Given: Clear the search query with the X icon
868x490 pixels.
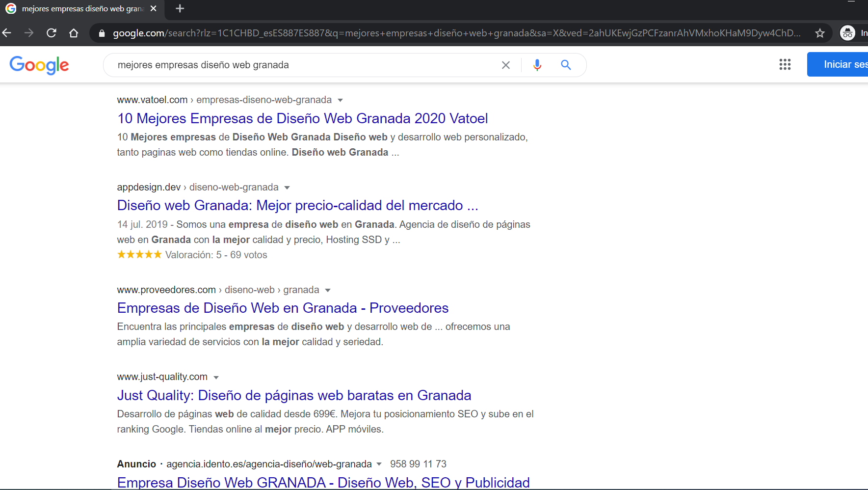Looking at the screenshot, I should click(x=505, y=64).
